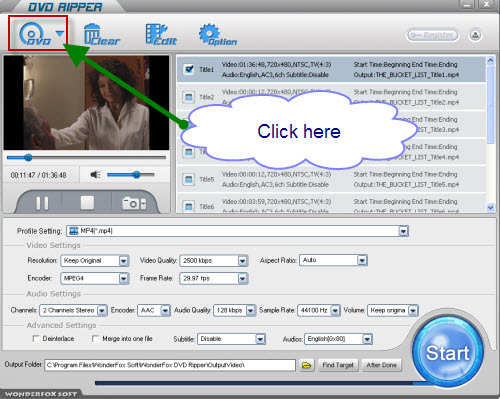Click the user account icon beside Register
This screenshot has height=399, width=500.
[x=475, y=35]
